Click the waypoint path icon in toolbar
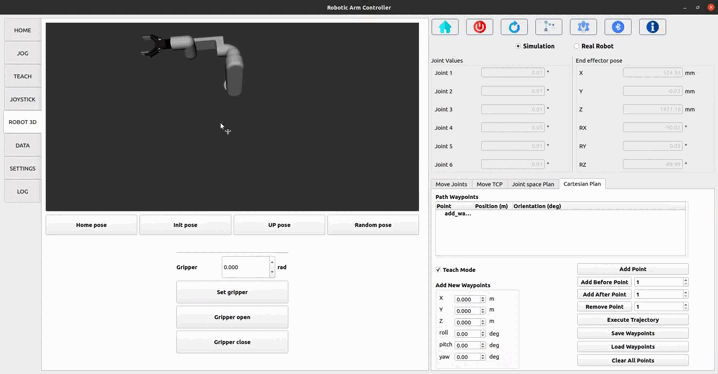Image resolution: width=718 pixels, height=374 pixels. (549, 27)
